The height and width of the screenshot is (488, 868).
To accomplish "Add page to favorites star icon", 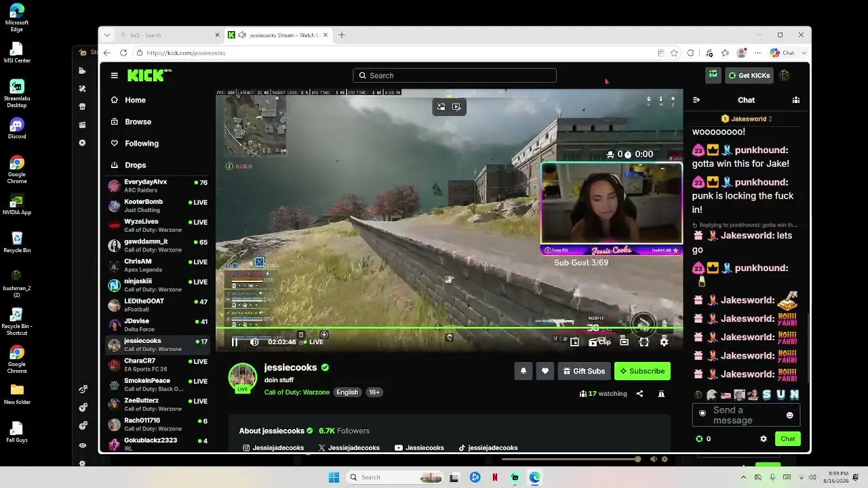I will pos(674,53).
